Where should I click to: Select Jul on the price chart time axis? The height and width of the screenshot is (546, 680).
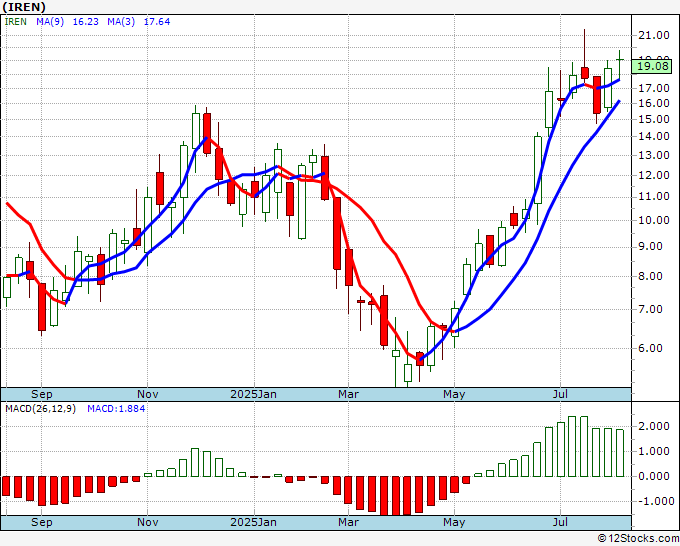point(560,394)
